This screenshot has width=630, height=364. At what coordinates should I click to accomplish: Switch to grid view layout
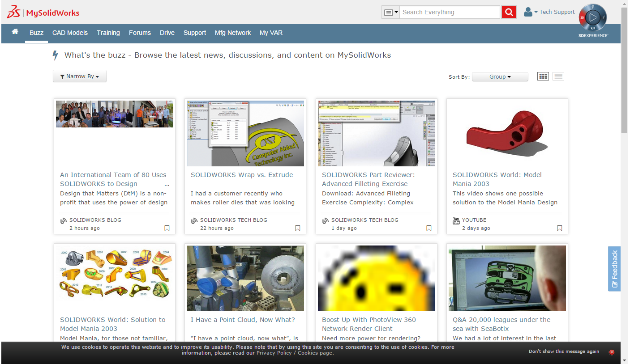point(543,76)
